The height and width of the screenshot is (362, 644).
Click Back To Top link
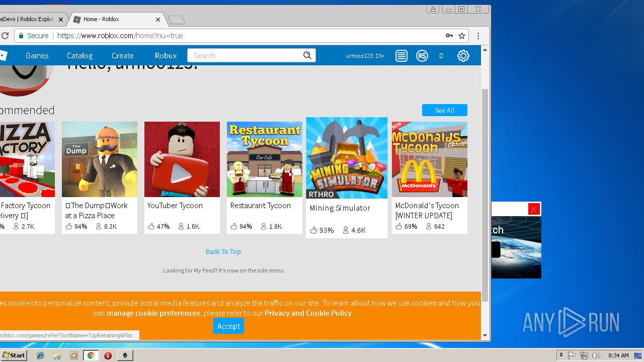223,251
